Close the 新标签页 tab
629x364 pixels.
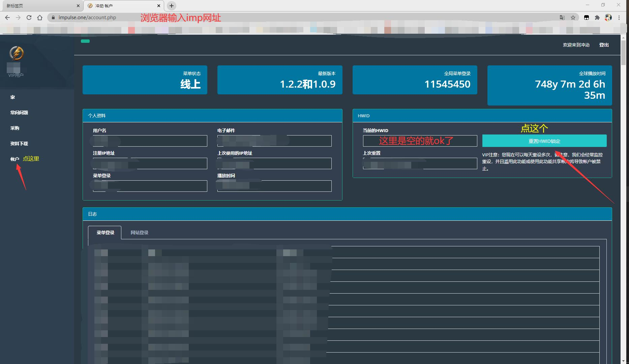(x=78, y=6)
